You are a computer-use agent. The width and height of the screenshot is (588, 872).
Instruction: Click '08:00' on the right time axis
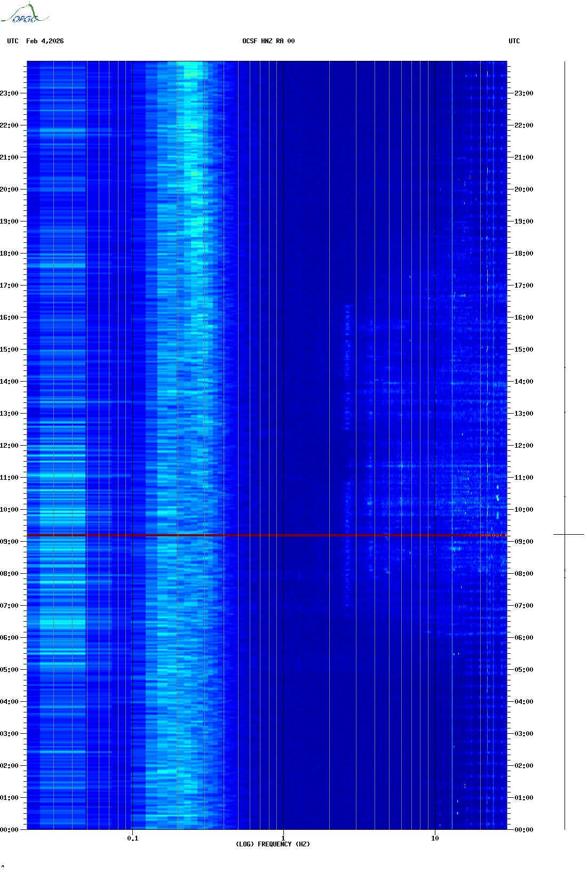(524, 574)
